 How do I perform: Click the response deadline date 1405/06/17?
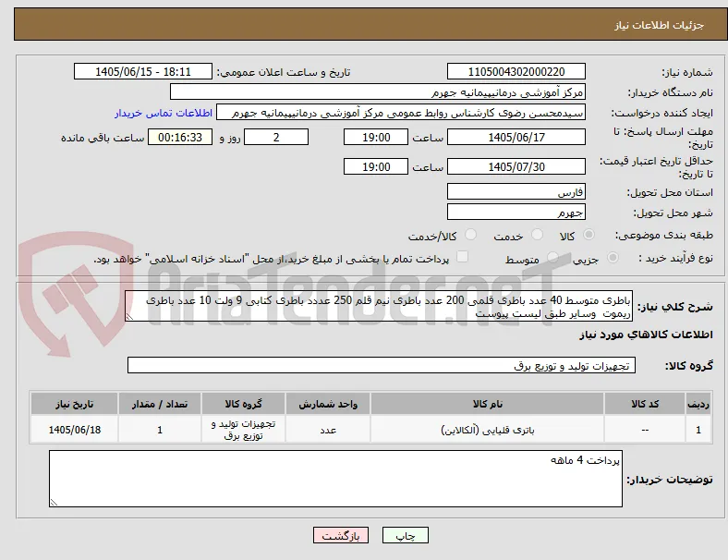pos(516,137)
